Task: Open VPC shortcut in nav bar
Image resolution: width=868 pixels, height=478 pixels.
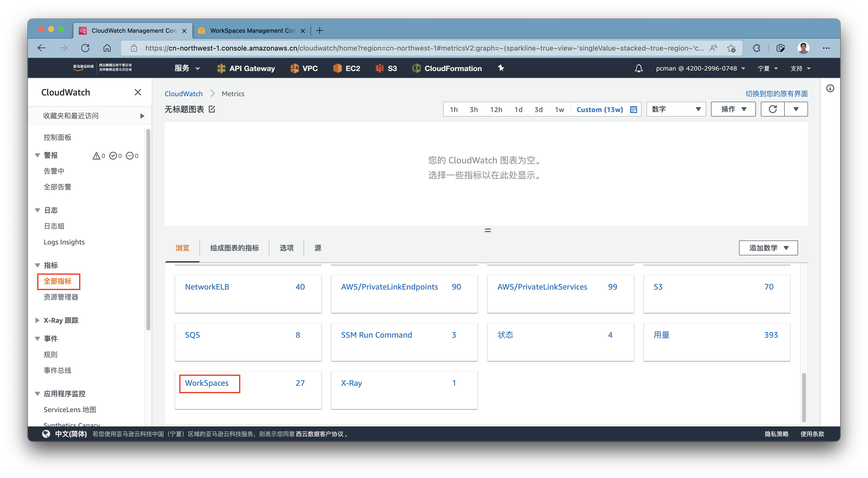Action: tap(304, 68)
